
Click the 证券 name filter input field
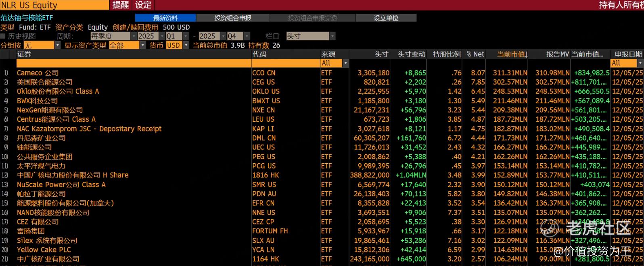tap(133, 63)
